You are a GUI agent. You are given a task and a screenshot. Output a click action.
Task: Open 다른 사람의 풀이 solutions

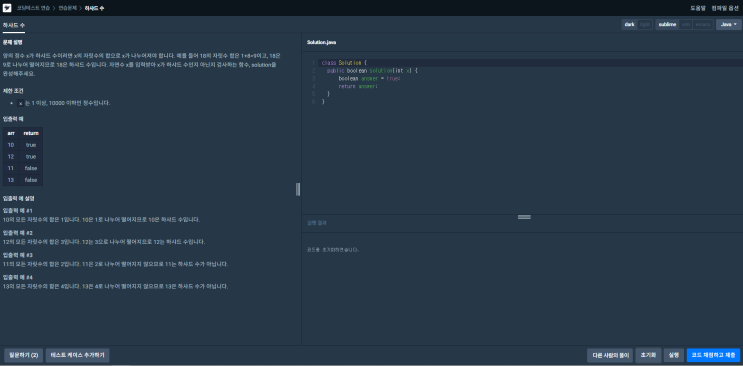(x=609, y=355)
